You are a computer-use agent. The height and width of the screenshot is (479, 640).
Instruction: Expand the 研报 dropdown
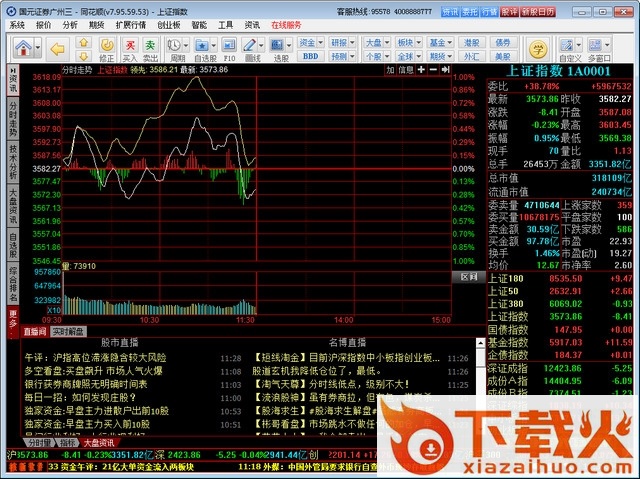tap(352, 42)
